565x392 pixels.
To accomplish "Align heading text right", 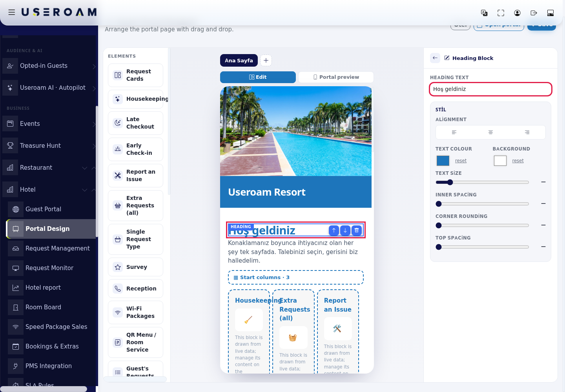I will (527, 132).
